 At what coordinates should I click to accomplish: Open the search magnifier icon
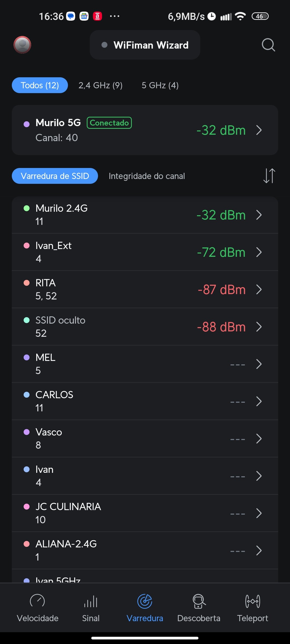coord(268,45)
